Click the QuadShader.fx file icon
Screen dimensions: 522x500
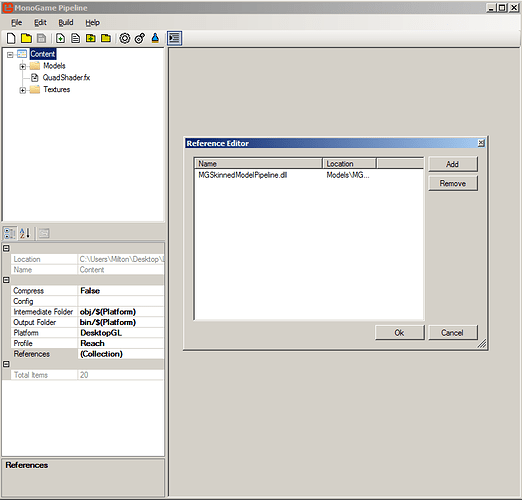[34, 78]
